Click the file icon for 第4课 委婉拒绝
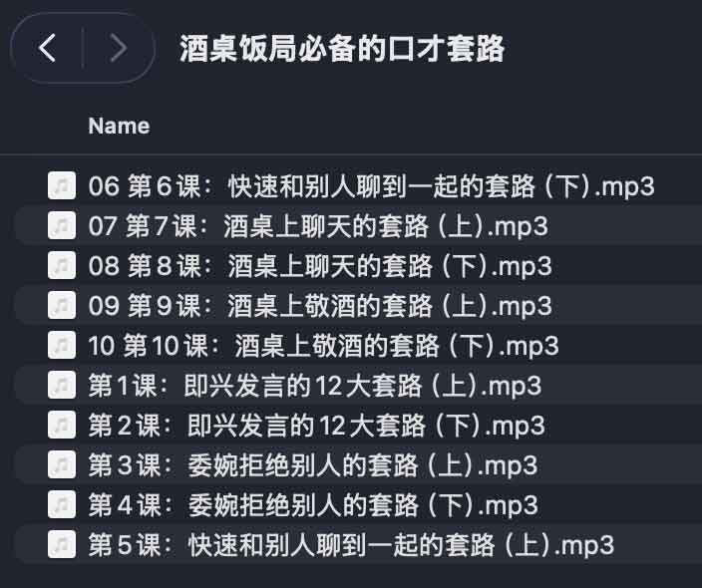702x588 pixels. point(62,504)
